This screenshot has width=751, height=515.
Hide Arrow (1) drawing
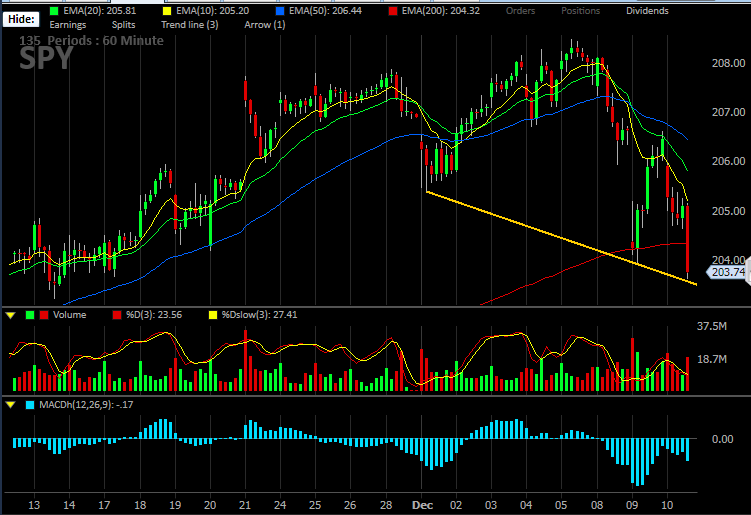tap(265, 25)
